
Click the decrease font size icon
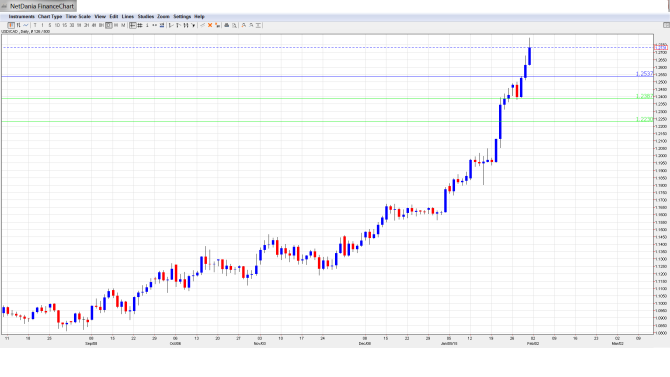click(x=251, y=25)
